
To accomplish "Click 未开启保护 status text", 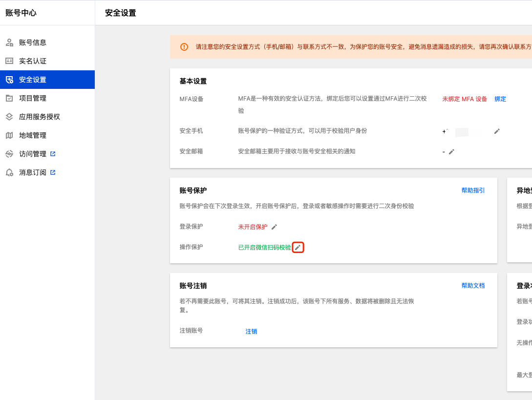I will (253, 227).
